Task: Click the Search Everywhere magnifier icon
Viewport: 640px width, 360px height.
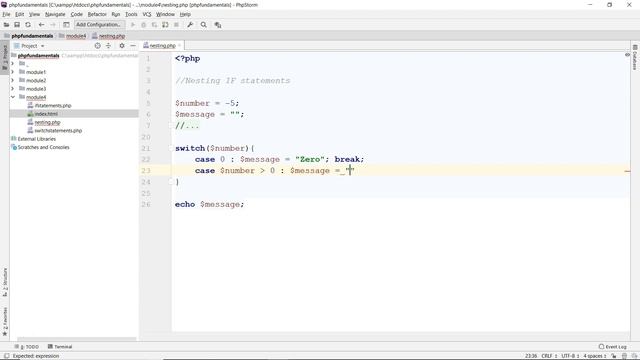Action: point(204,25)
